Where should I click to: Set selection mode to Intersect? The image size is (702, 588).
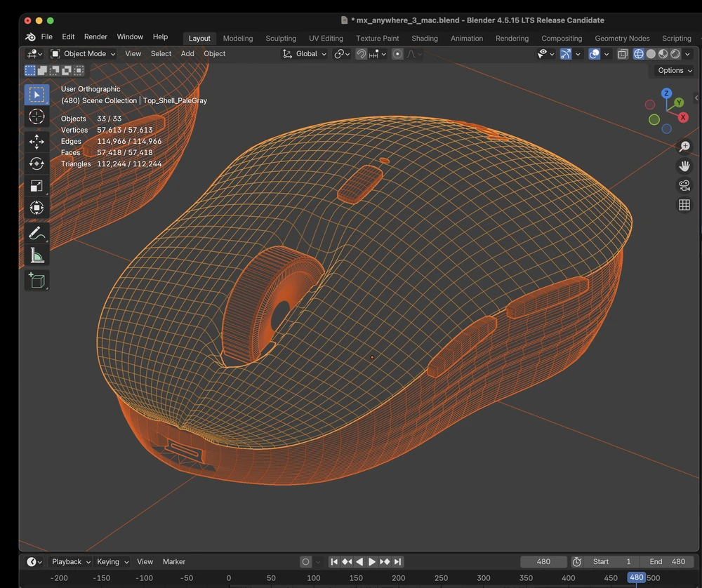79,70
